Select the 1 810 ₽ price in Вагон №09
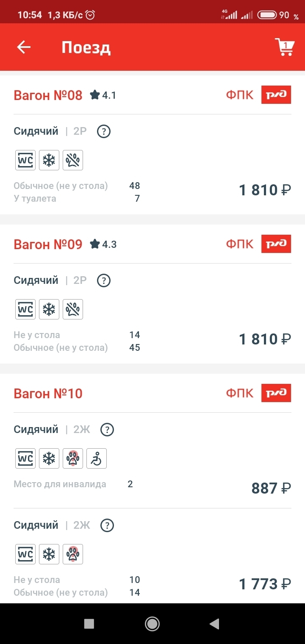 coord(265,339)
